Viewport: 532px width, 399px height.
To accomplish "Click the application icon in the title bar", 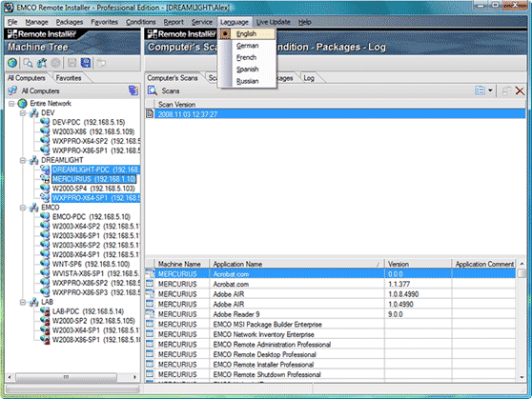I will [9, 7].
